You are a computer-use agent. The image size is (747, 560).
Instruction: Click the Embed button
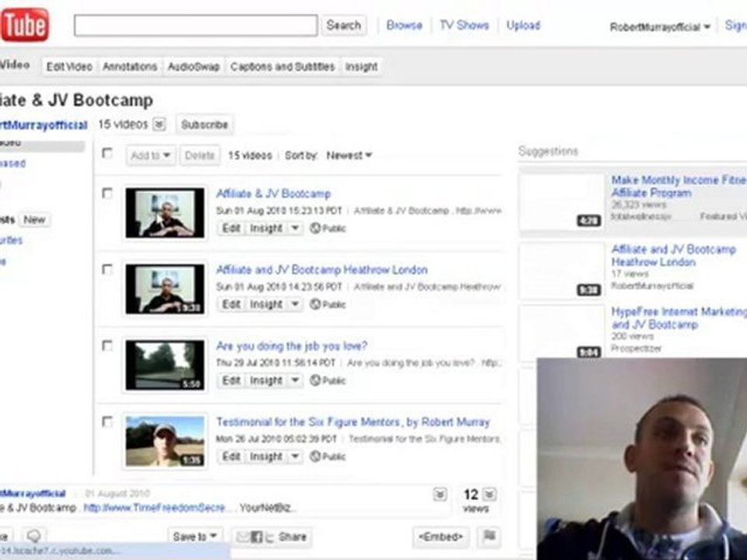440,537
